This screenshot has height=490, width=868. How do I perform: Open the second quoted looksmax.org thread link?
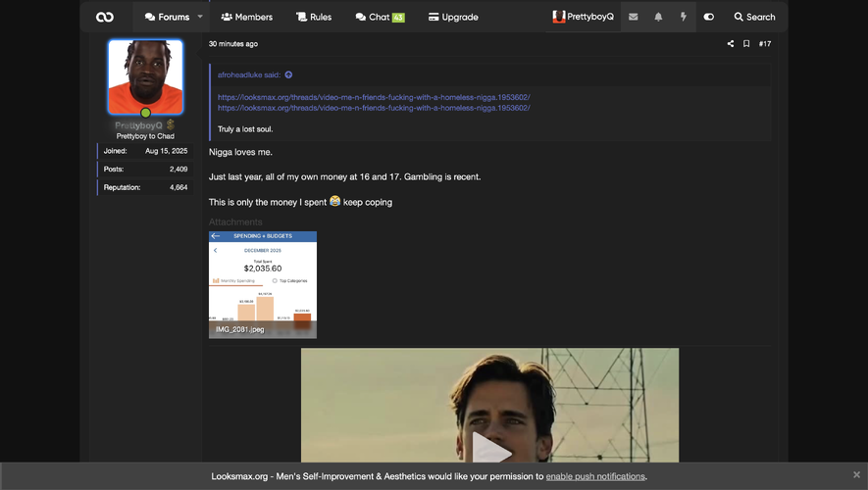pos(374,108)
